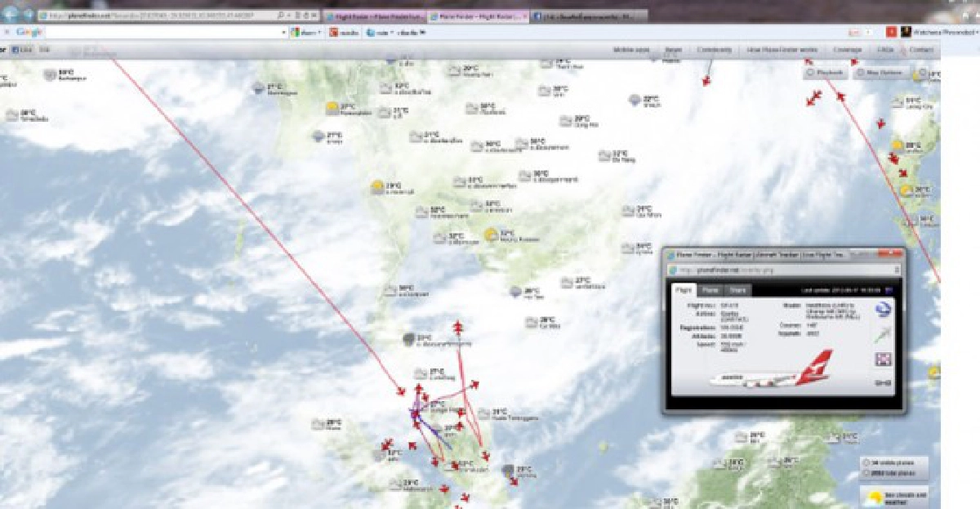Expand the Google toolbar search dropdown arrow
Image resolution: width=980 pixels, height=509 pixels.
285,32
